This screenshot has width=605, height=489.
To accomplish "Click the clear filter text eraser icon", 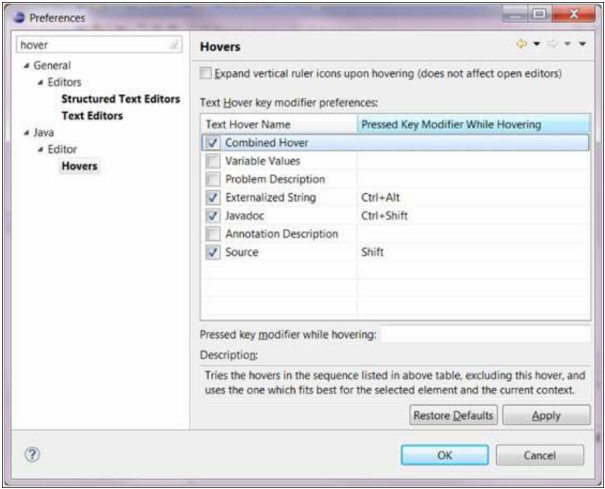I will click(175, 45).
